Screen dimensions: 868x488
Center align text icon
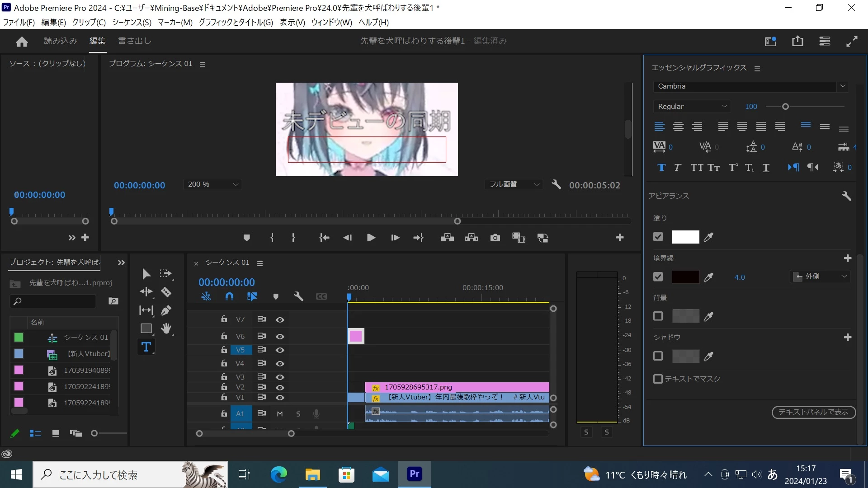tap(678, 127)
